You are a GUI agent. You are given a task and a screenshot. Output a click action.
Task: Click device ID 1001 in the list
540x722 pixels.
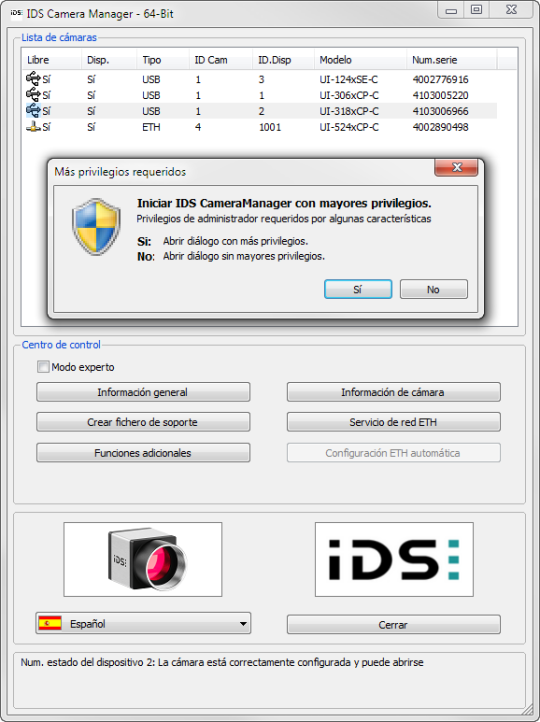pyautogui.click(x=270, y=127)
